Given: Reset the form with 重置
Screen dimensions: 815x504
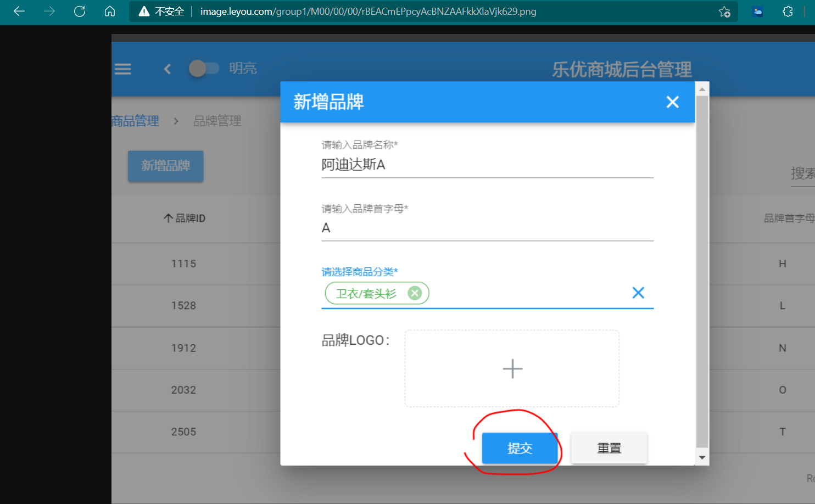Looking at the screenshot, I should (x=609, y=448).
